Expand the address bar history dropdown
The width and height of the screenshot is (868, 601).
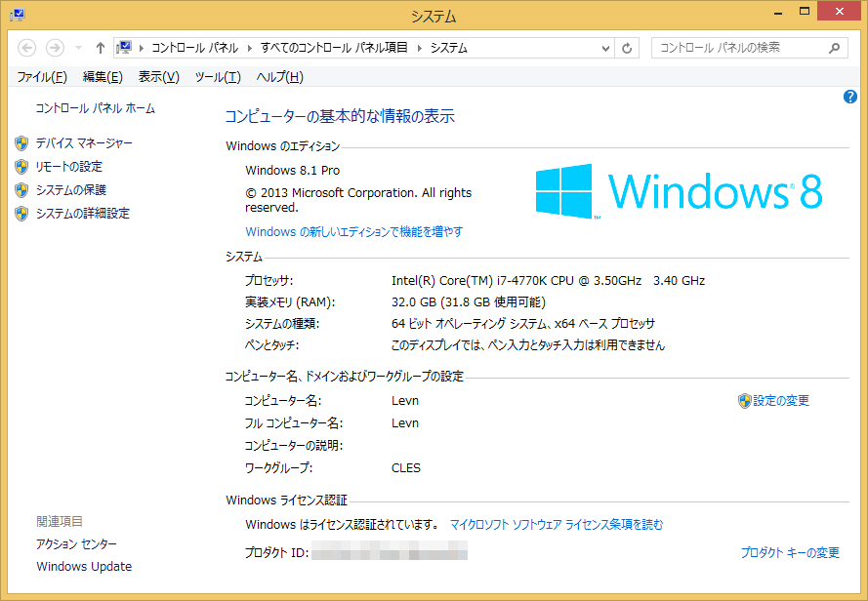pyautogui.click(x=604, y=48)
